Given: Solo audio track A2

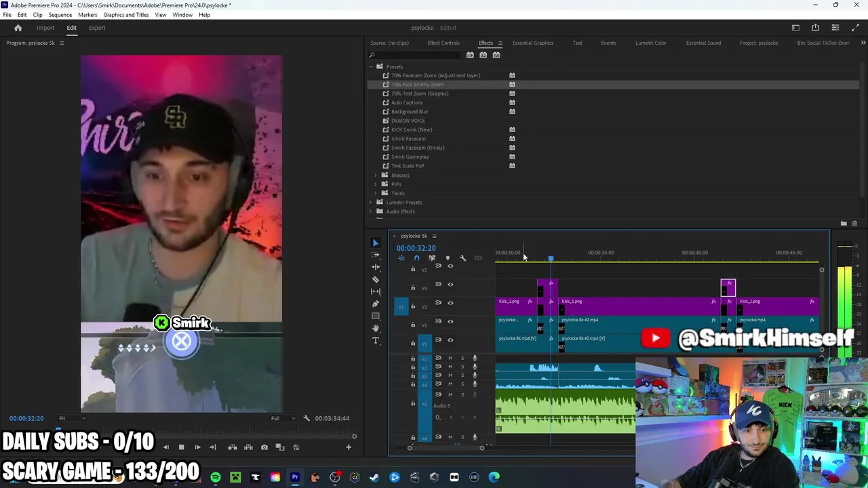Looking at the screenshot, I should click(462, 367).
